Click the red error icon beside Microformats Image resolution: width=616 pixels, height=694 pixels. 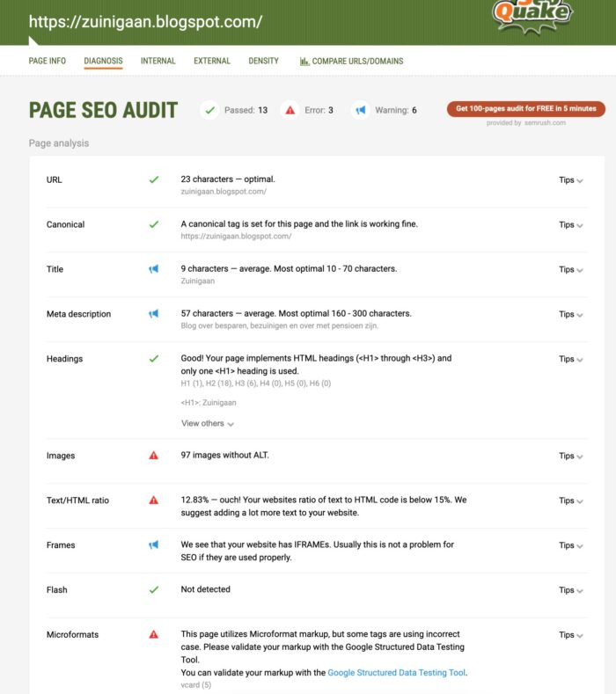(x=154, y=634)
